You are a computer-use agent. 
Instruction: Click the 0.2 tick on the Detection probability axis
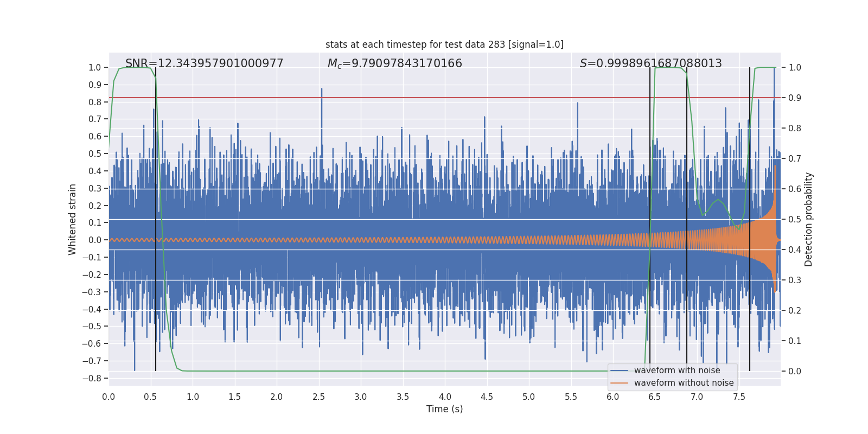coord(795,310)
